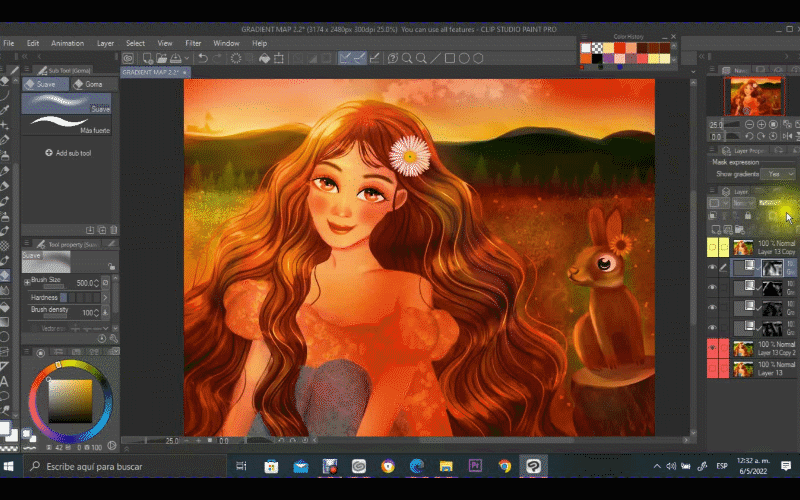Click the Undo arrow in the command bar
The width and height of the screenshot is (800, 500).
[x=203, y=59]
